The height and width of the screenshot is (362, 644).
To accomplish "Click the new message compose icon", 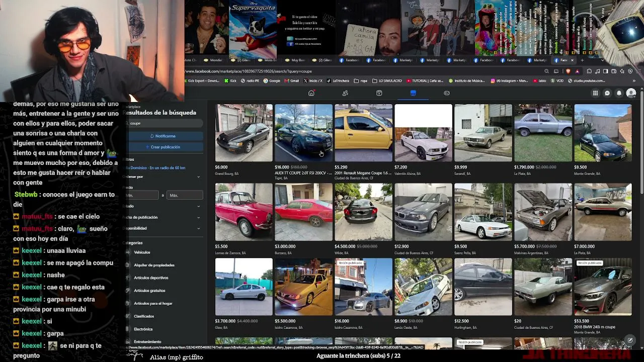I will coord(630,340).
